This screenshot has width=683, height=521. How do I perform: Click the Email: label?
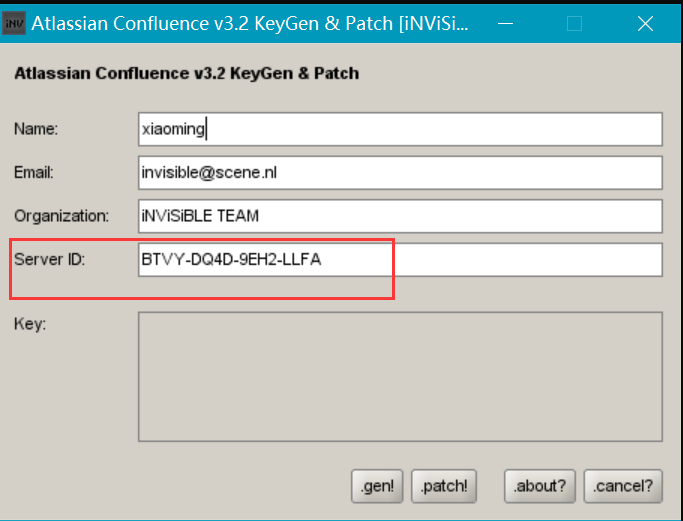(x=34, y=173)
